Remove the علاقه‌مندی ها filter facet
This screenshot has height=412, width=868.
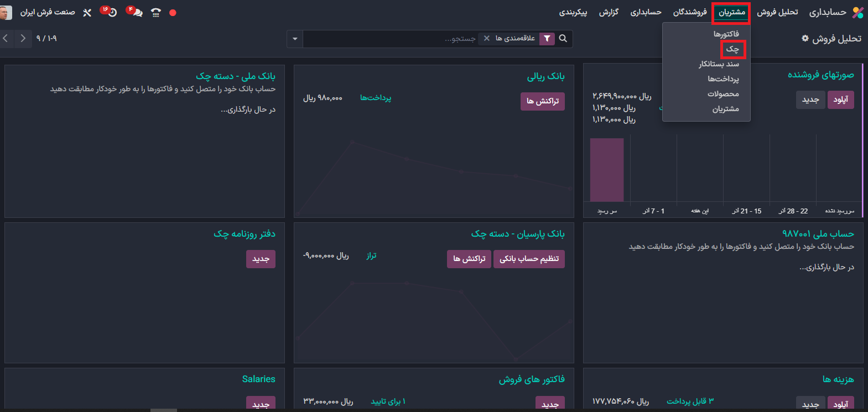[487, 39]
